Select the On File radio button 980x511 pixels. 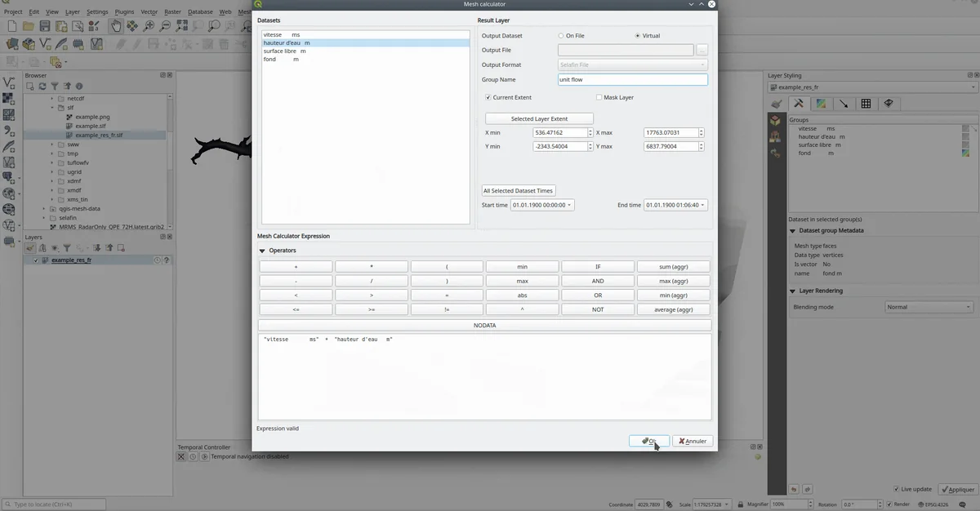tap(561, 36)
